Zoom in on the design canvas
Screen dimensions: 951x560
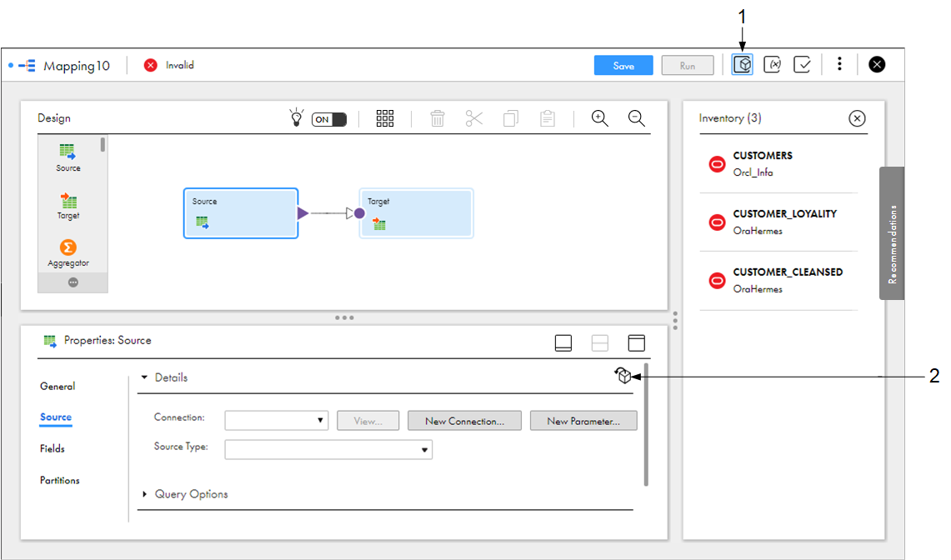pos(600,118)
